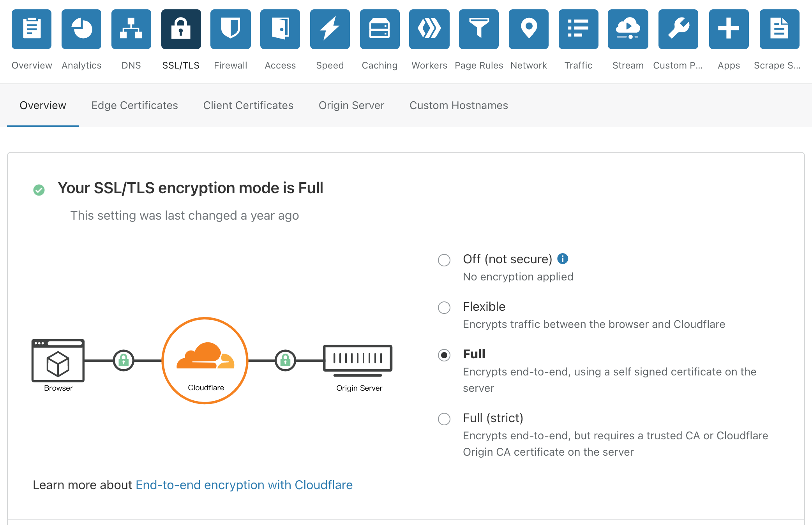Click the info icon beside Off (not secure)

click(563, 259)
